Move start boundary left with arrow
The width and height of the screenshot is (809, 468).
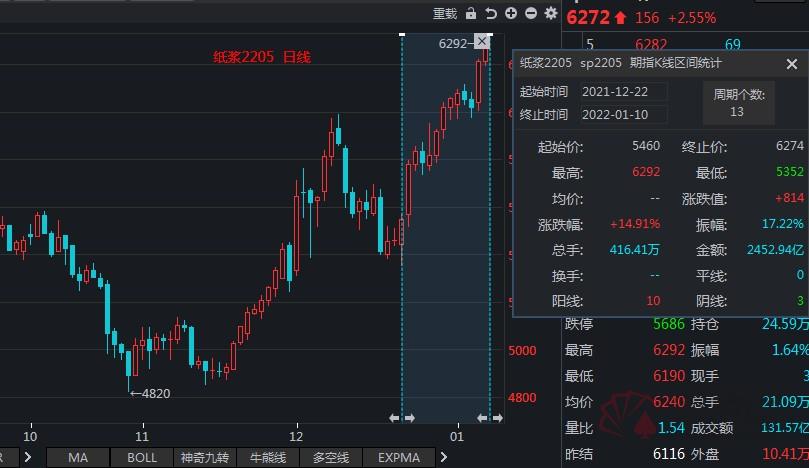coord(394,418)
